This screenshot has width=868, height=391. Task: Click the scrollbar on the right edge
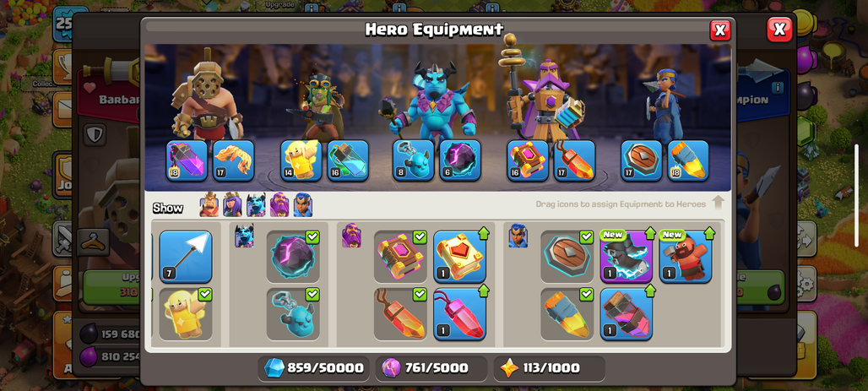pyautogui.click(x=857, y=195)
